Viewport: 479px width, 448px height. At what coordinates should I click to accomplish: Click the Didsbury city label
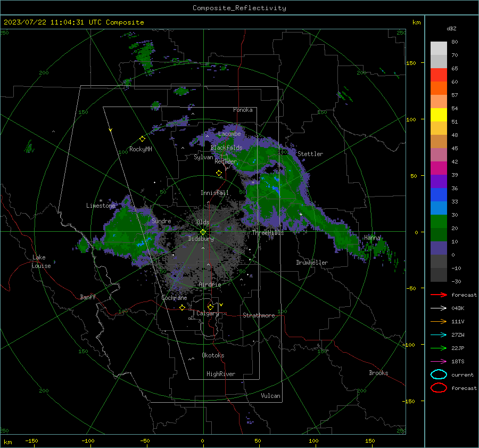point(201,239)
